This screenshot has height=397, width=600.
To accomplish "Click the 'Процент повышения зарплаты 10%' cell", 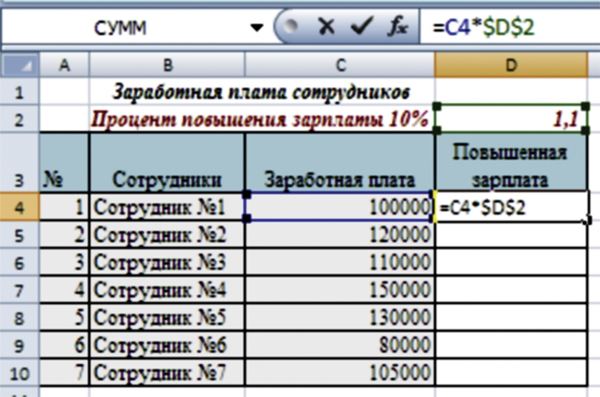I will click(262, 119).
